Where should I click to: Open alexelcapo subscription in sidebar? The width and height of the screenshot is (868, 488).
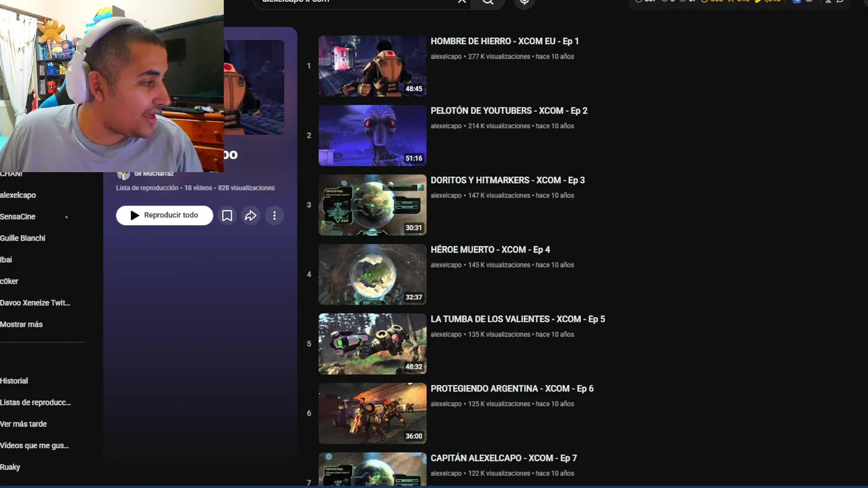pyautogui.click(x=18, y=195)
